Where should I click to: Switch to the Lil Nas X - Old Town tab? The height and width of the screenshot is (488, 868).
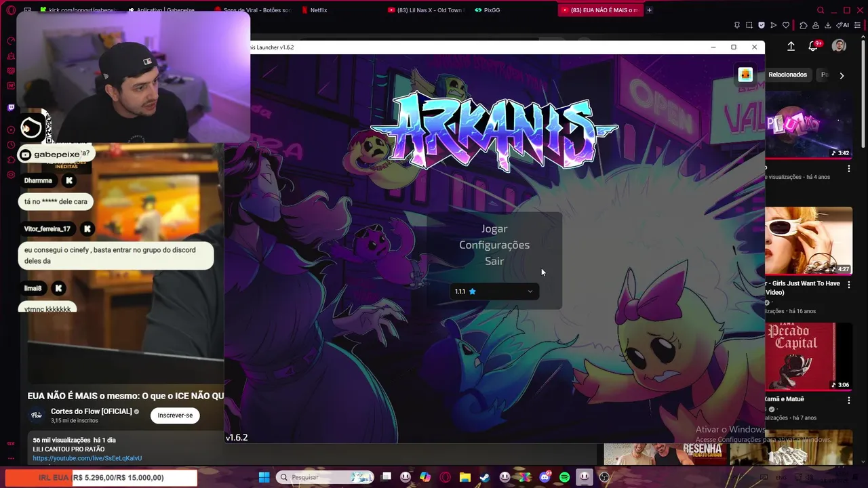(427, 10)
